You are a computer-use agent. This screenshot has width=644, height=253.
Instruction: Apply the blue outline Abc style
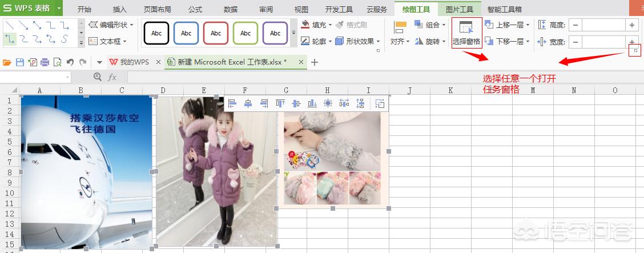tap(186, 33)
